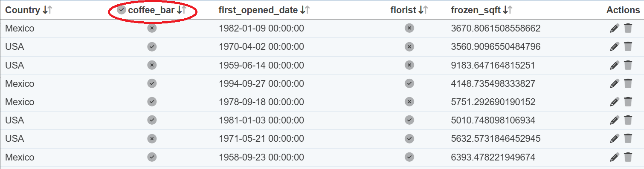Toggle the florist check on the 1981-01-03 row
644x169 pixels.
[409, 120]
